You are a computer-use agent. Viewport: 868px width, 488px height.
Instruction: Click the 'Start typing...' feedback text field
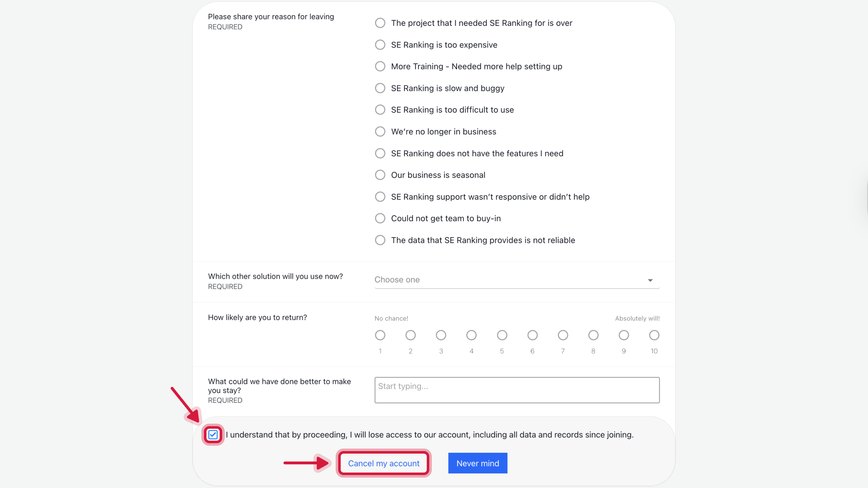[x=517, y=390]
